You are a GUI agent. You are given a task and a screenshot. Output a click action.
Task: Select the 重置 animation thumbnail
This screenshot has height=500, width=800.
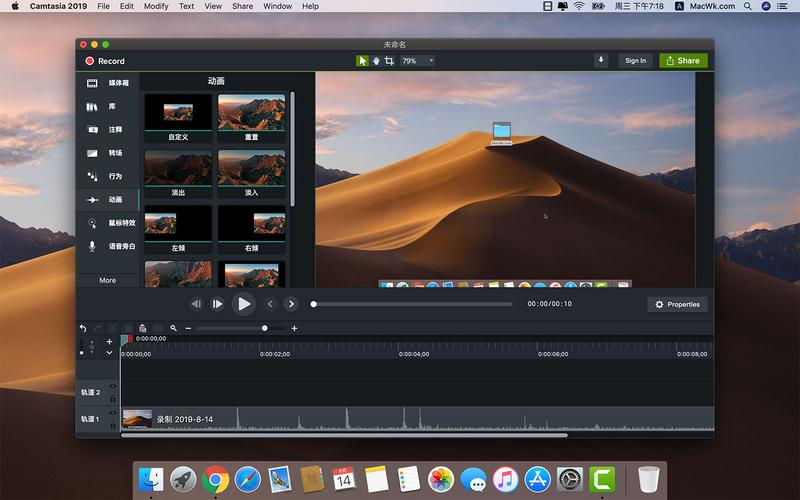[x=252, y=118]
